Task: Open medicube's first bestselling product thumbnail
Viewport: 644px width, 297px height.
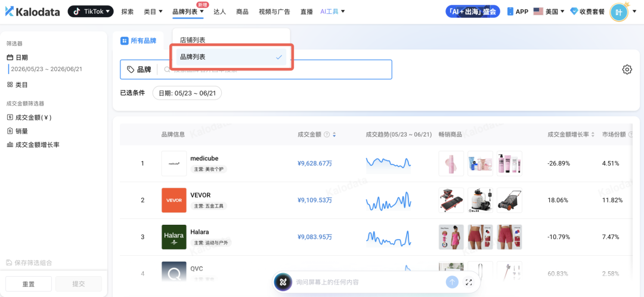Action: click(451, 163)
